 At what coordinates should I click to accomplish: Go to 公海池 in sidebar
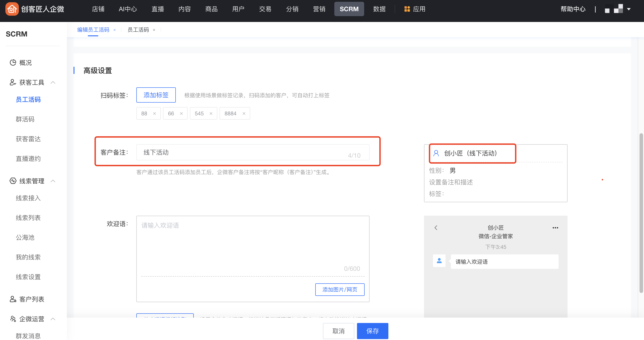click(25, 238)
